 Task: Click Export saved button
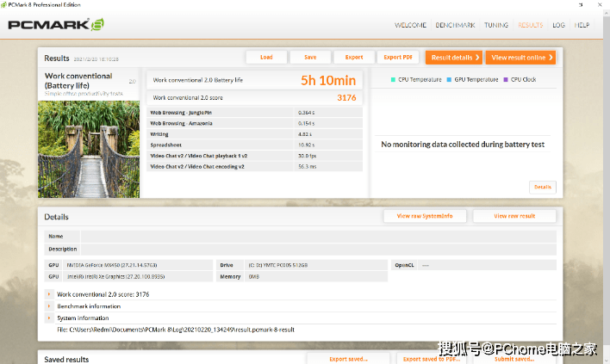click(348, 359)
